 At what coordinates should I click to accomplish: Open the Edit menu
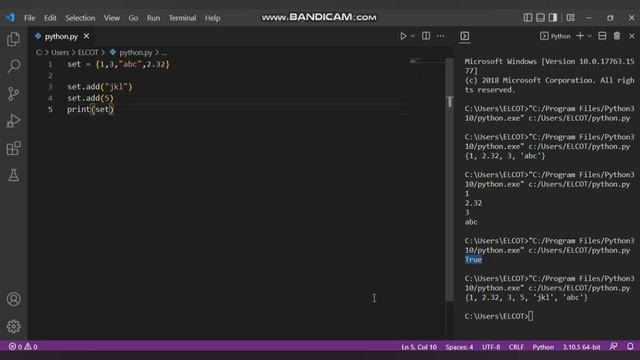pyautogui.click(x=50, y=18)
